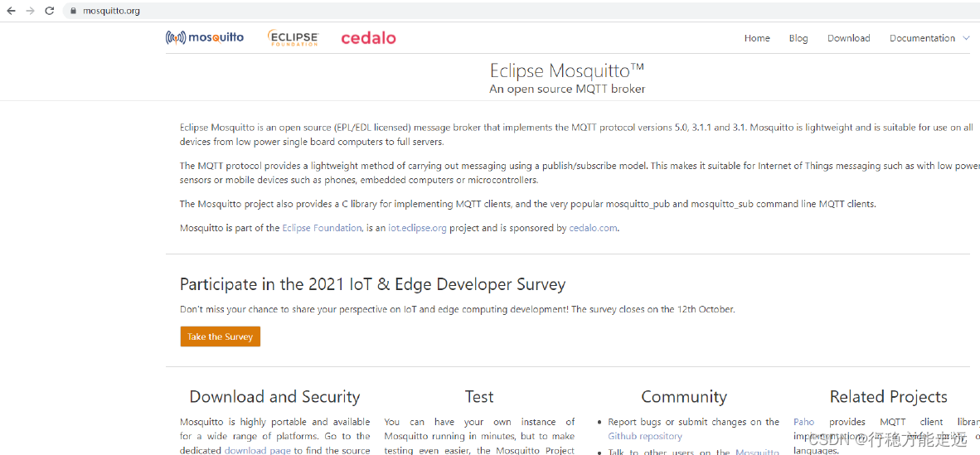Click the Community section heading
980x455 pixels.
[x=684, y=397]
